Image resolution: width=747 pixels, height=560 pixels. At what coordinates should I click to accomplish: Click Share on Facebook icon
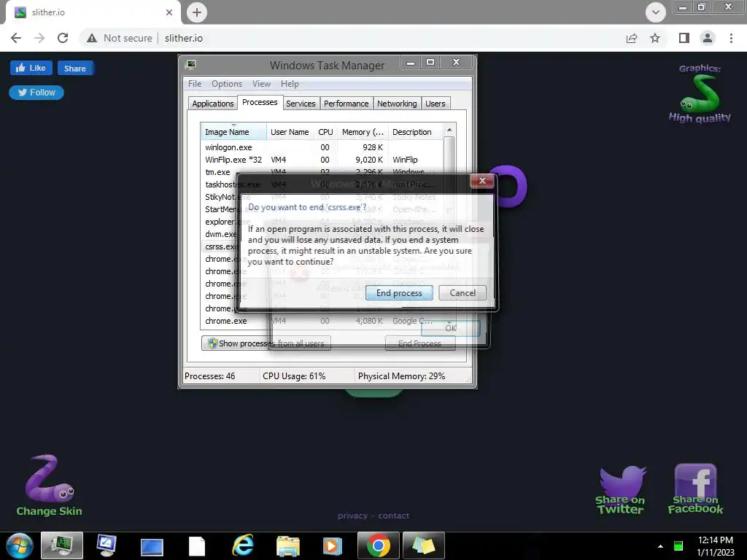click(695, 489)
